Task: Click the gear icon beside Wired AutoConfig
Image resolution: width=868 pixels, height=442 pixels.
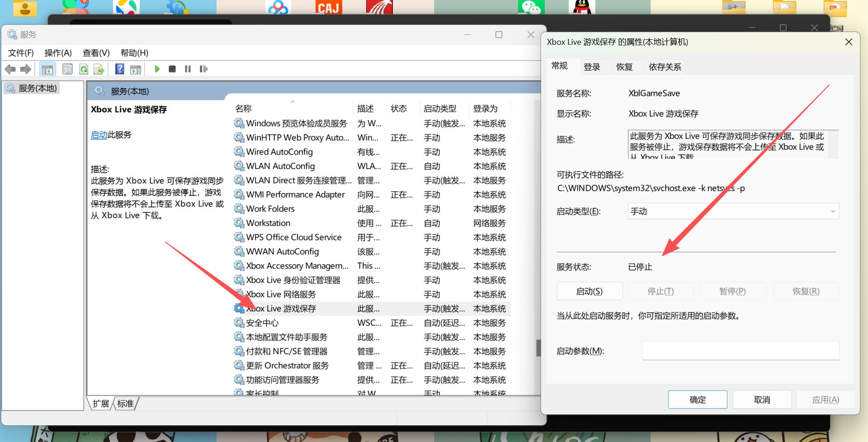Action: coord(239,152)
